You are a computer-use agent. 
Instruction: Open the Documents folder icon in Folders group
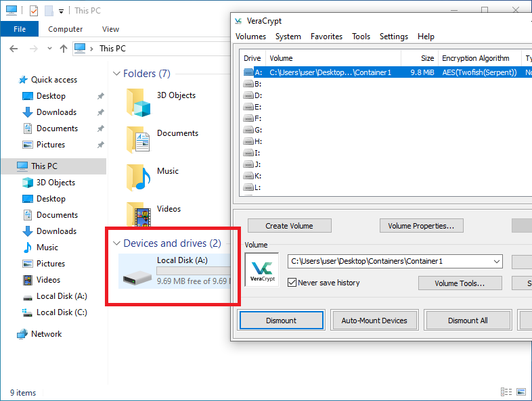138,140
